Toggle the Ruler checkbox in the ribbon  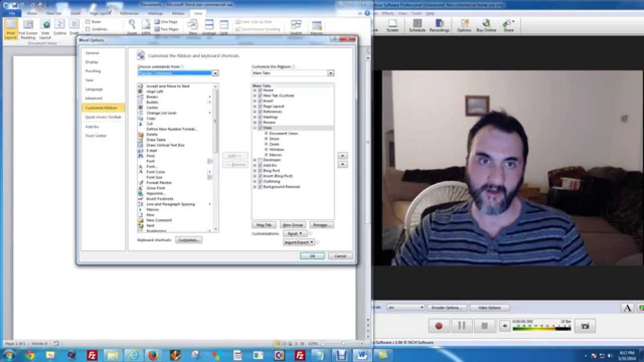(88, 22)
